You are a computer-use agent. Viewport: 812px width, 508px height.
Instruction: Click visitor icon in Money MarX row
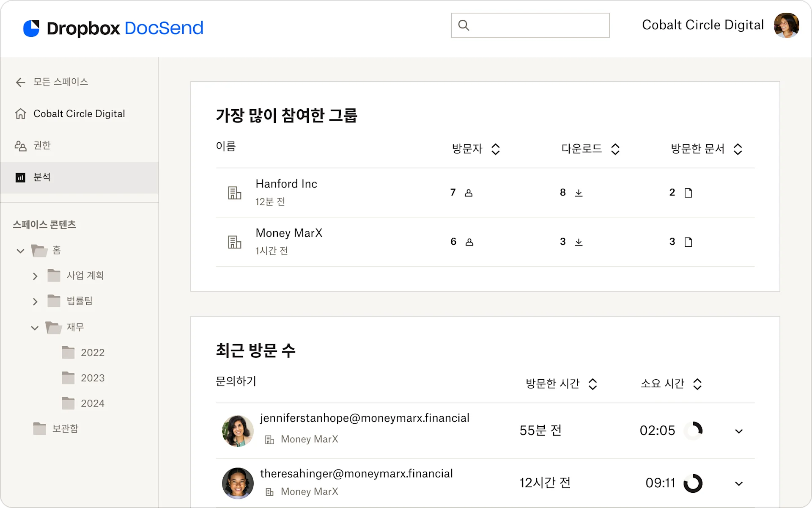[x=469, y=242]
